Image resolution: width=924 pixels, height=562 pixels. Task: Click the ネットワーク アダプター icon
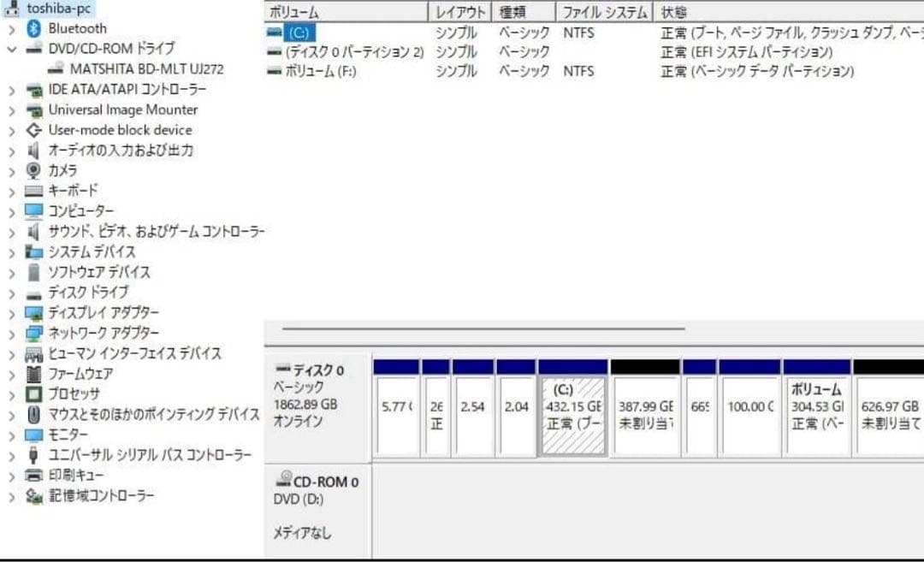tap(32, 334)
